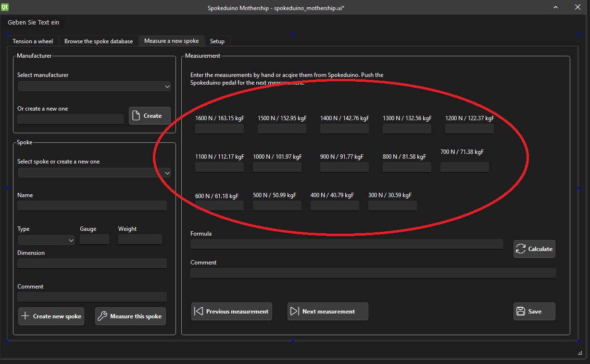Click the document icon on Create button
This screenshot has height=364, width=590.
[136, 115]
